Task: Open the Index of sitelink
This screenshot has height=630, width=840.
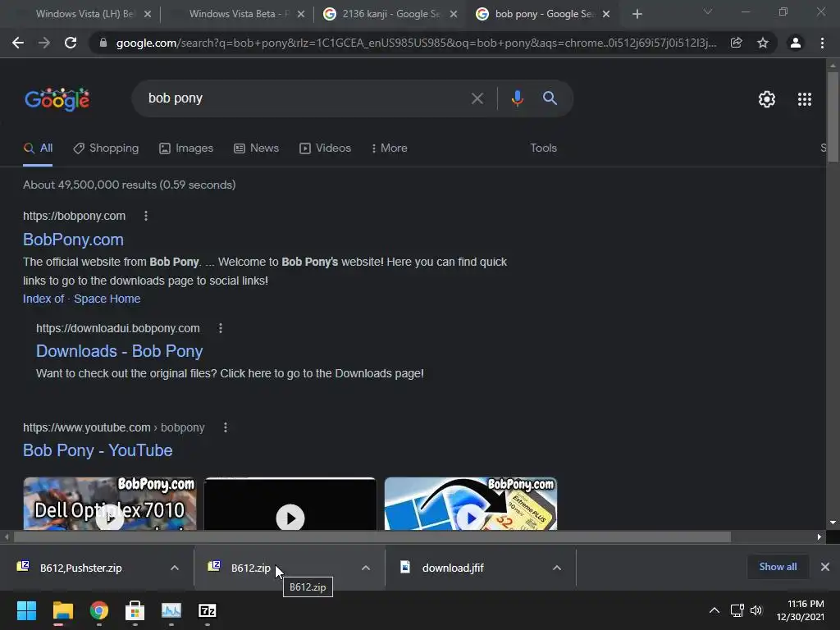Action: click(x=43, y=299)
